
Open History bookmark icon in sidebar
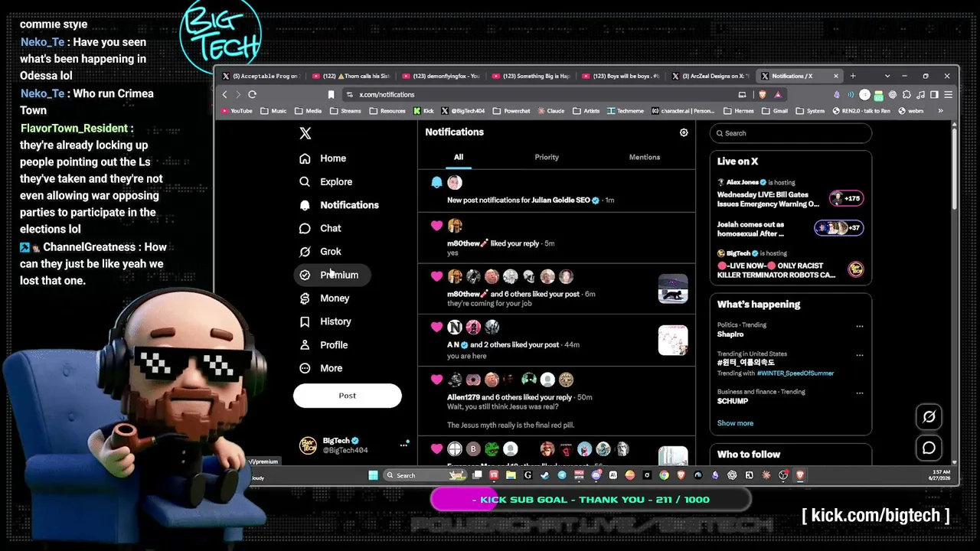coord(305,321)
